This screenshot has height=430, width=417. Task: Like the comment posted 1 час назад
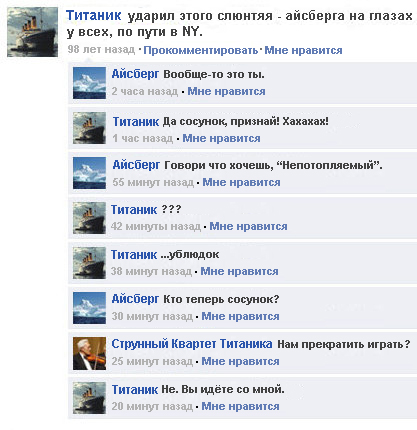(221, 138)
